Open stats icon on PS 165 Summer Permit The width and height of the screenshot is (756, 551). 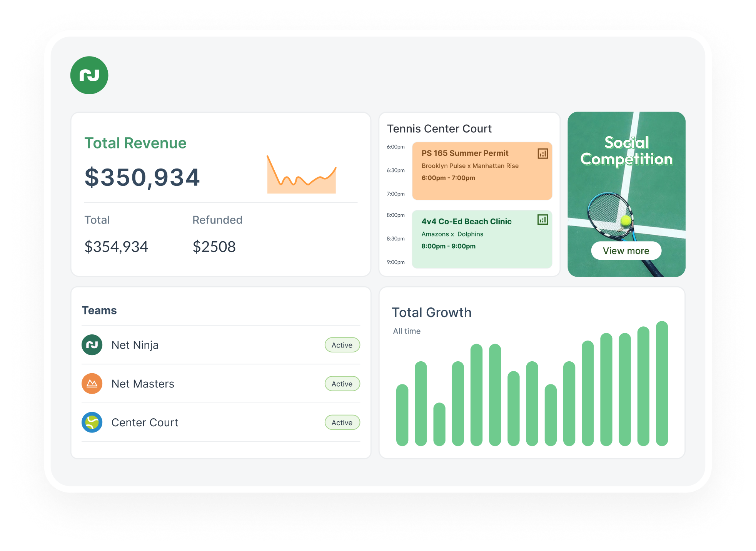point(542,154)
